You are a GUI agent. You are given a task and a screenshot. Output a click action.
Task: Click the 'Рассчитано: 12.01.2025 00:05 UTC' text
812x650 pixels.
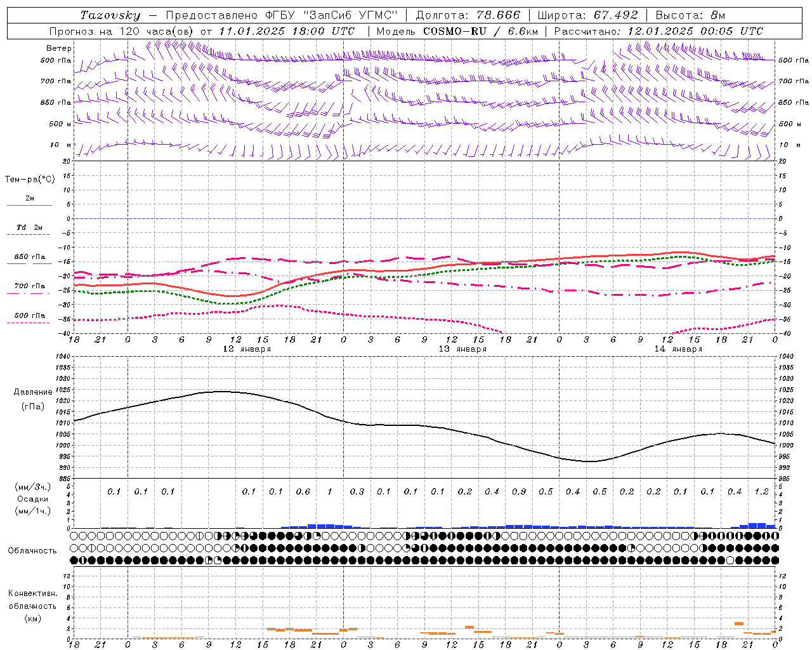click(x=658, y=31)
